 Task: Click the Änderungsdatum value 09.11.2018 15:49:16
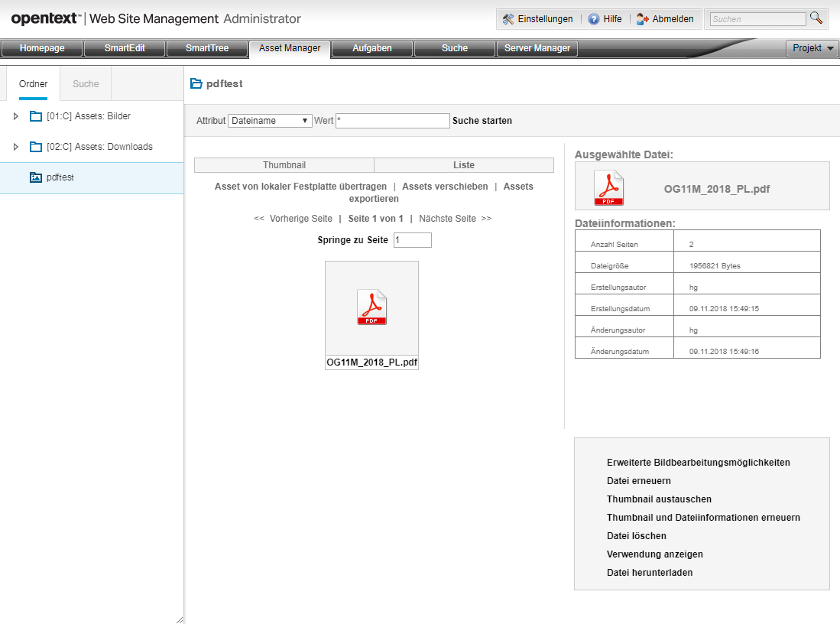tap(724, 352)
